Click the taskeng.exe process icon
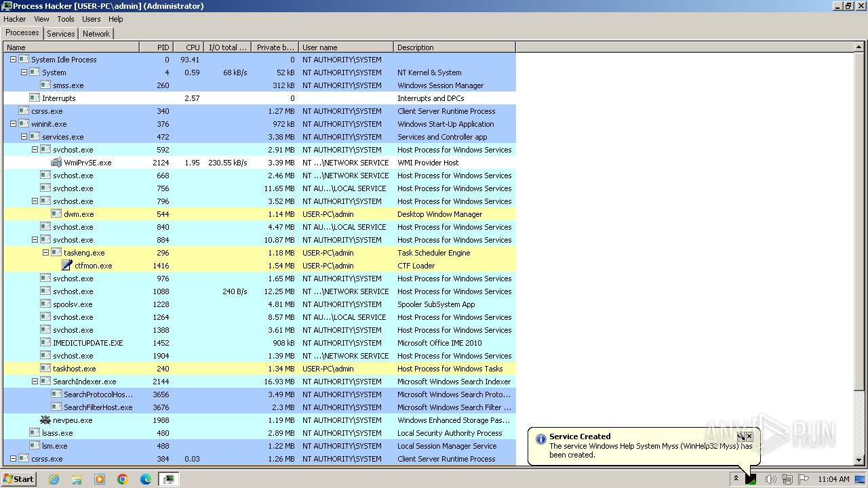 (x=56, y=253)
